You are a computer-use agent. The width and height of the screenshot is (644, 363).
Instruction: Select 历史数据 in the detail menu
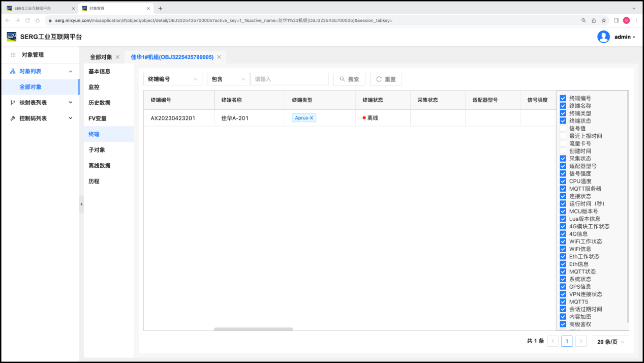[99, 103]
